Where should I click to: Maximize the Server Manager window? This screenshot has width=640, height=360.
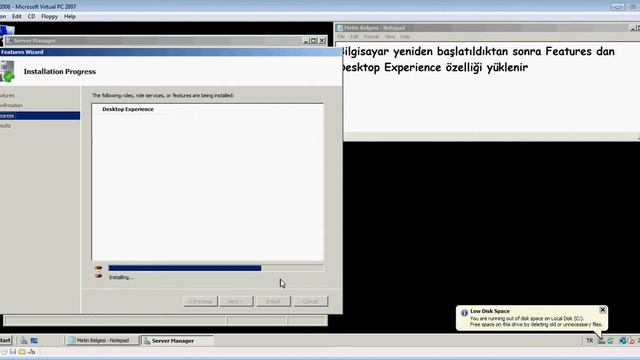point(313,40)
